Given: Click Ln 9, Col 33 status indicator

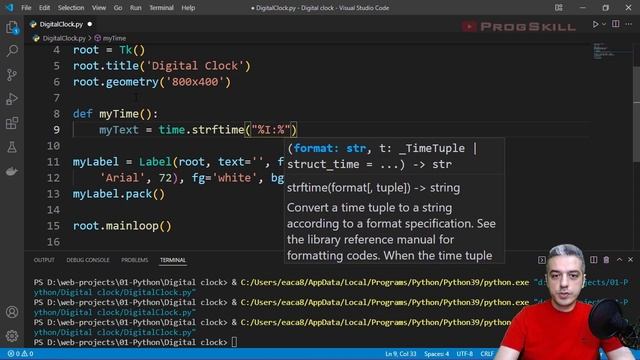Looking at the screenshot, I should [400, 353].
